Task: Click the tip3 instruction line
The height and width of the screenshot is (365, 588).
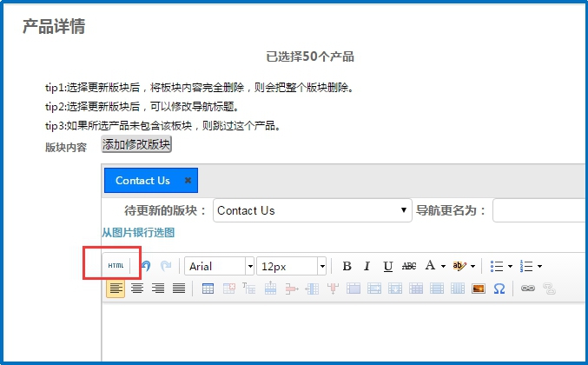Action: (163, 126)
